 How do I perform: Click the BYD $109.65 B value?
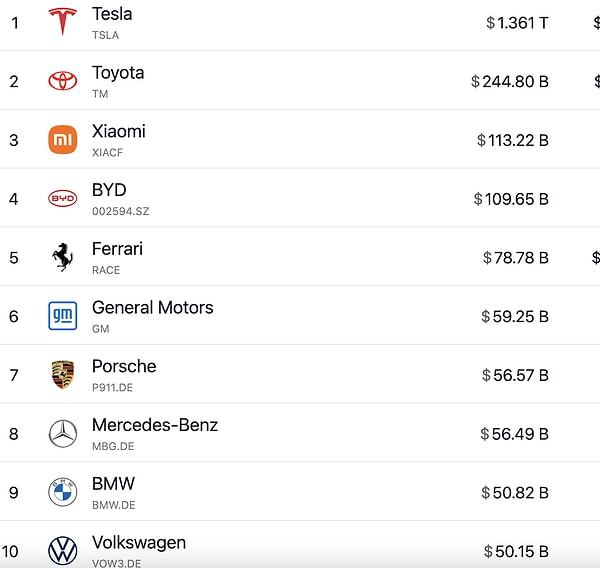tap(511, 199)
